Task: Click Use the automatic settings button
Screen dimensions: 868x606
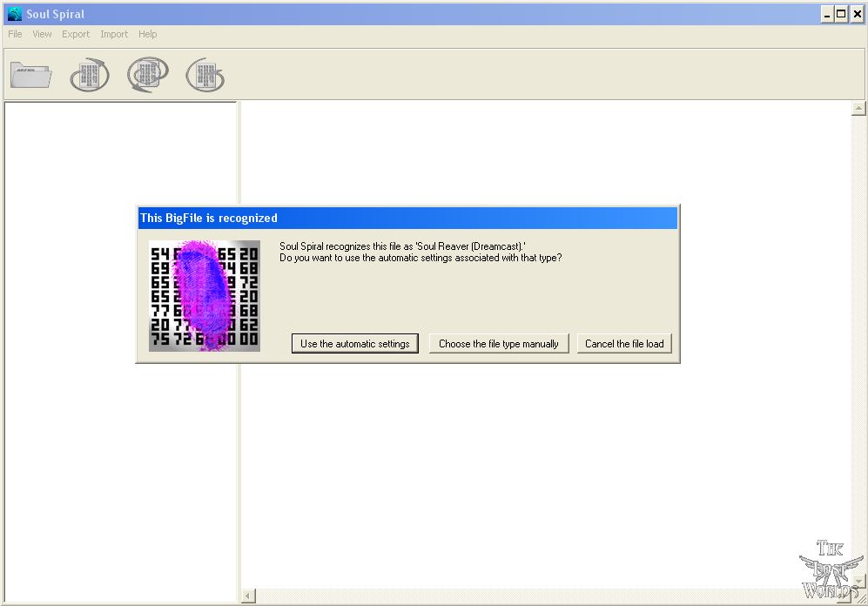Action: 355,343
